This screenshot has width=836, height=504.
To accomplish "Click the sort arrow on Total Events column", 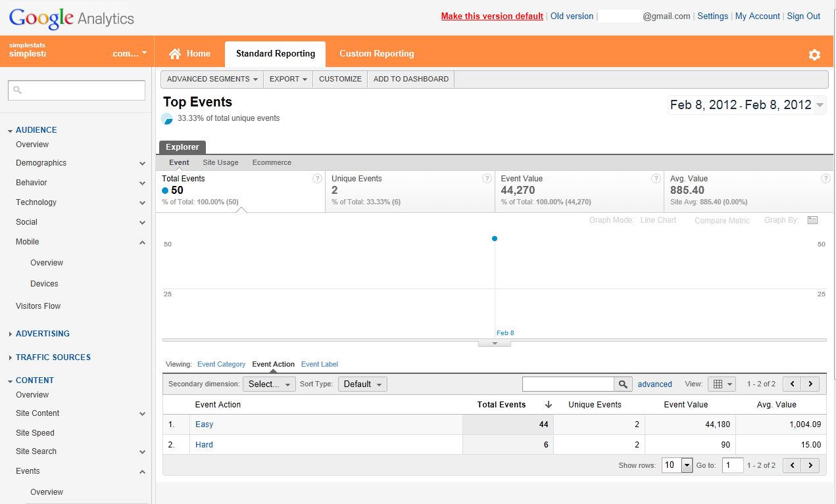I will 549,405.
